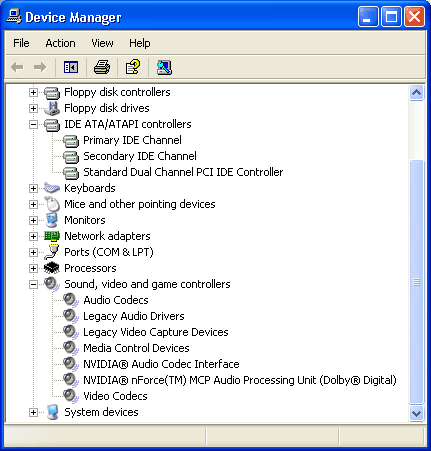Open the Properties help toolbar icon
Viewport: 431px width, 451px height.
point(133,67)
